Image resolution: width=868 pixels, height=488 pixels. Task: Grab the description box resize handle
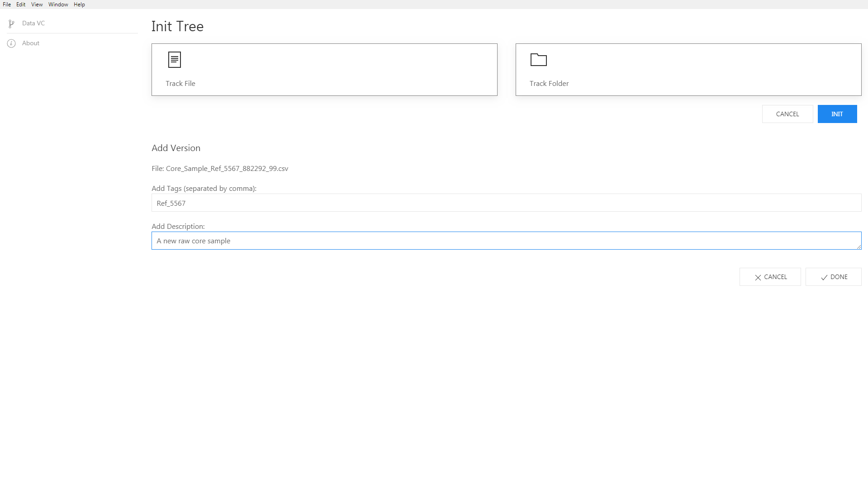[859, 246]
